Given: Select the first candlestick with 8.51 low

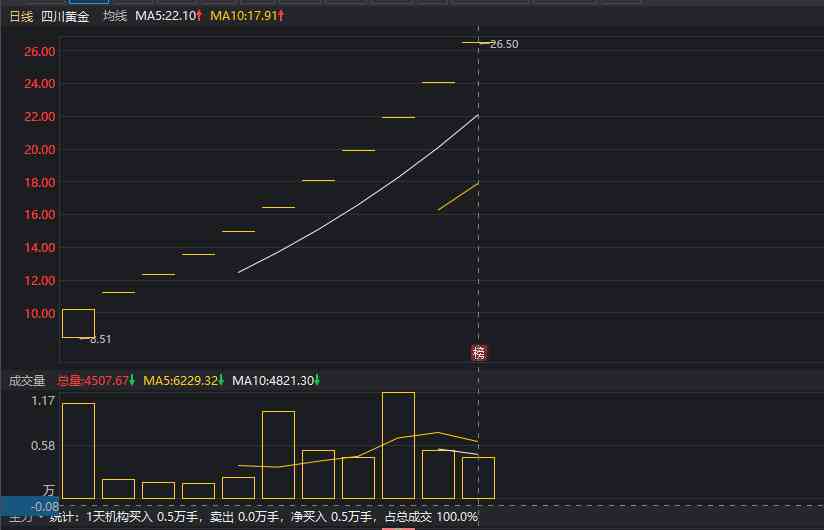Looking at the screenshot, I should point(78,323).
